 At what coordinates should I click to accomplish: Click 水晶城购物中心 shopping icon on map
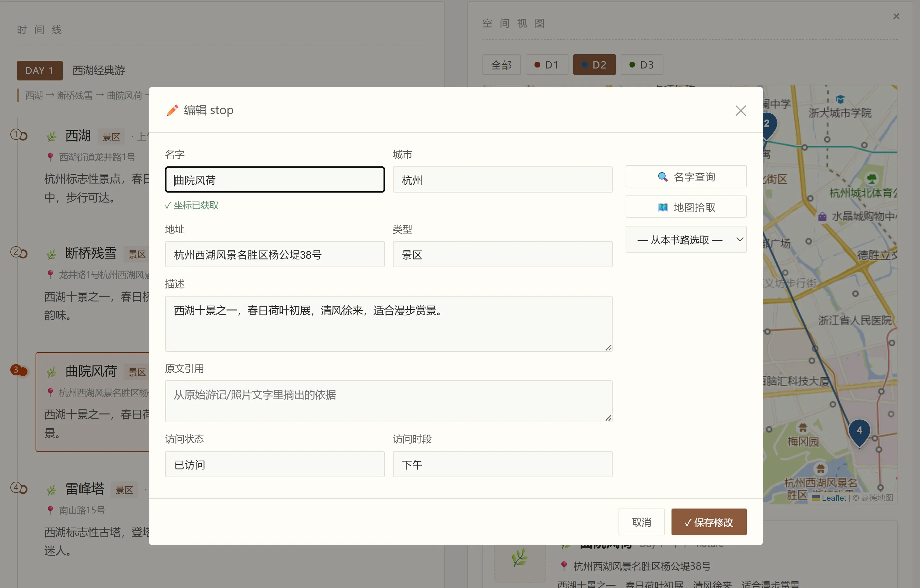pos(822,216)
